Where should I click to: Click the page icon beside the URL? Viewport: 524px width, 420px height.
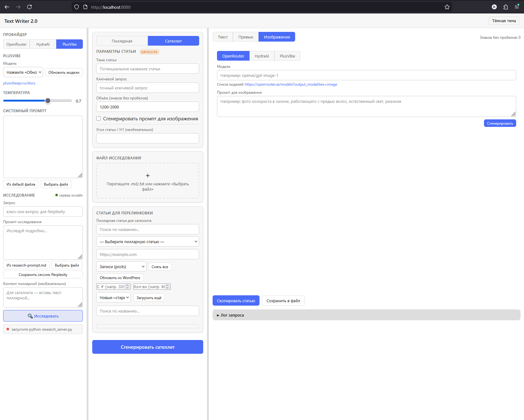click(85, 7)
